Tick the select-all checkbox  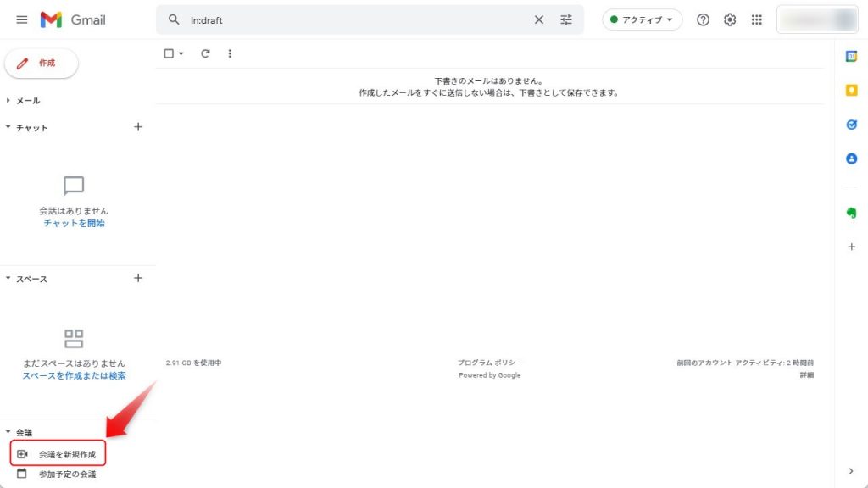(169, 53)
